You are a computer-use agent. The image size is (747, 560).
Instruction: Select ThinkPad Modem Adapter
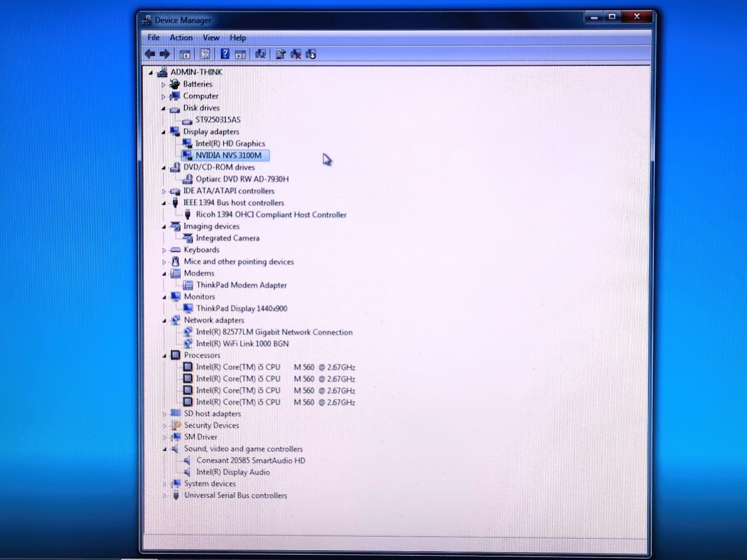point(241,285)
